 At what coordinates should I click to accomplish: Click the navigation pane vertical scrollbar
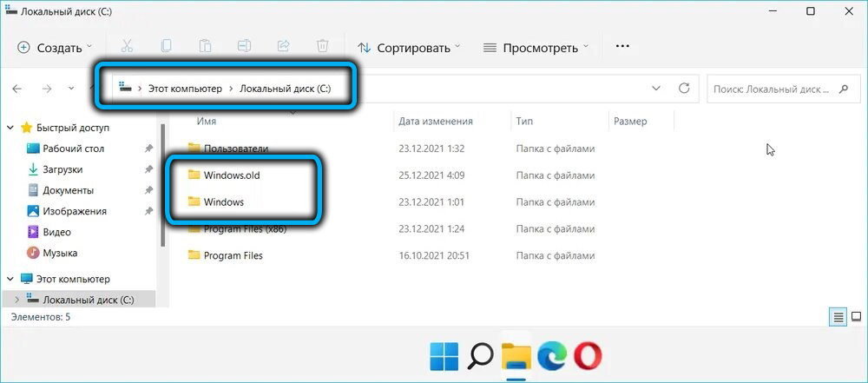(162, 191)
